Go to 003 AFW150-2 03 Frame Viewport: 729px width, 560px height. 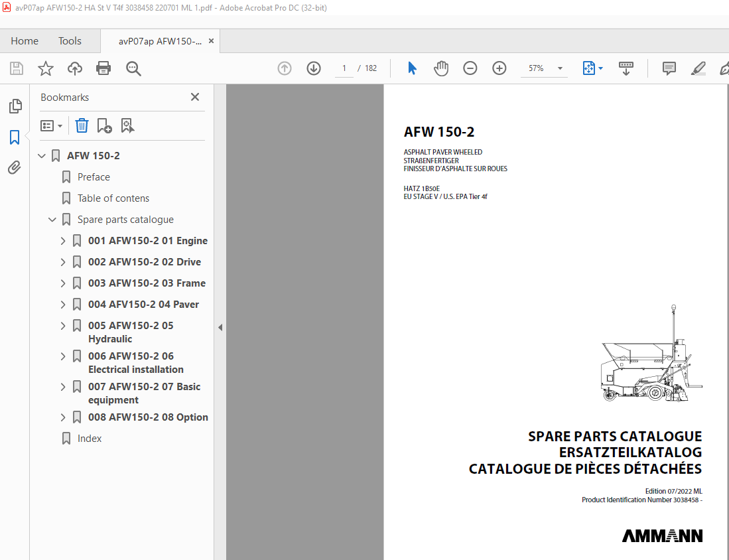tap(147, 283)
